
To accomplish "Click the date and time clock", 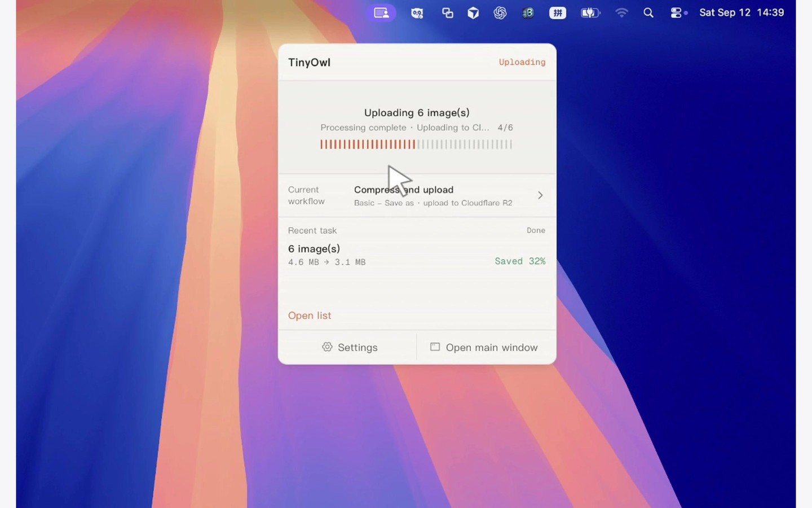I will pyautogui.click(x=742, y=12).
